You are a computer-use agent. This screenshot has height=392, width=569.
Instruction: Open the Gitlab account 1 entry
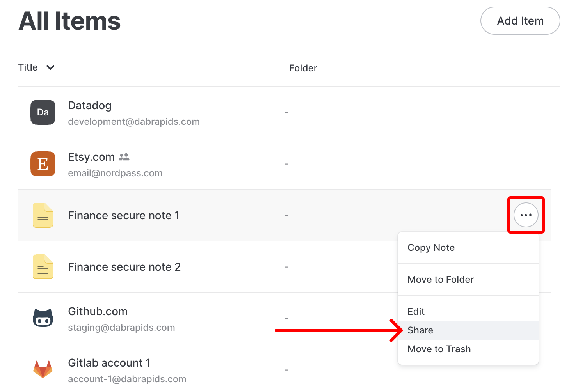pos(109,363)
